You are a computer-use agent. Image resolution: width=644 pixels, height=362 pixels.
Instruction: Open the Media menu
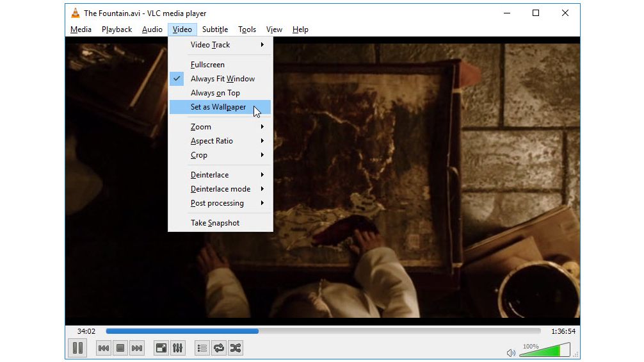point(81,29)
